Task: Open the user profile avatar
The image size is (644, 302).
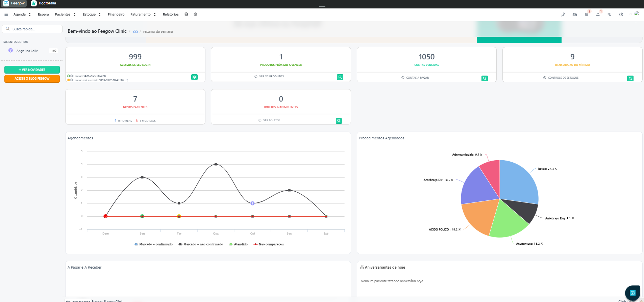Action: (x=637, y=14)
